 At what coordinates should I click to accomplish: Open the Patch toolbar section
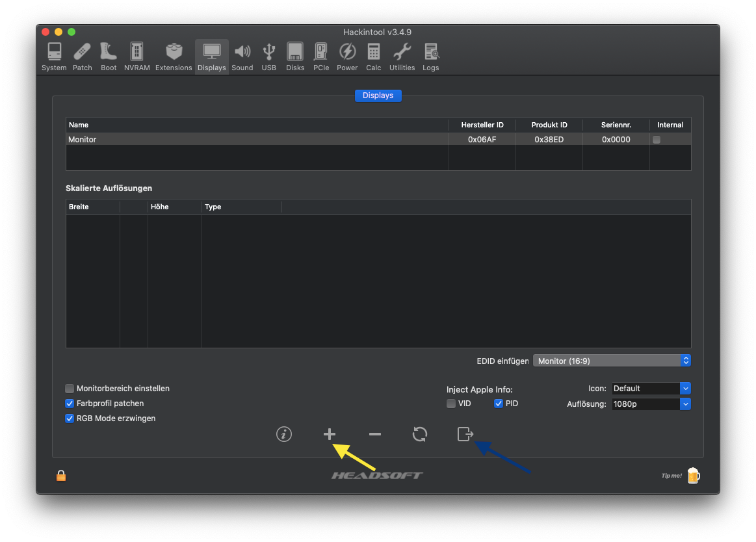[x=83, y=57]
